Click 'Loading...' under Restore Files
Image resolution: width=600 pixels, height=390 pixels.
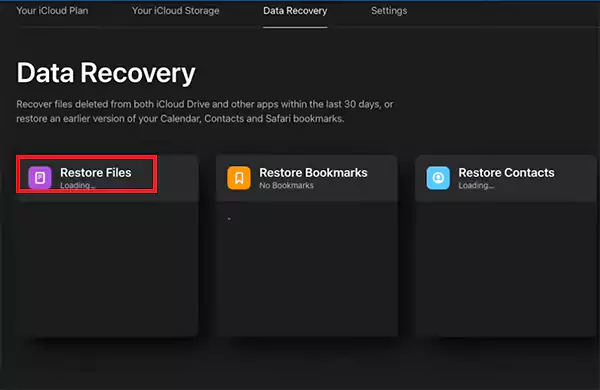coord(78,186)
